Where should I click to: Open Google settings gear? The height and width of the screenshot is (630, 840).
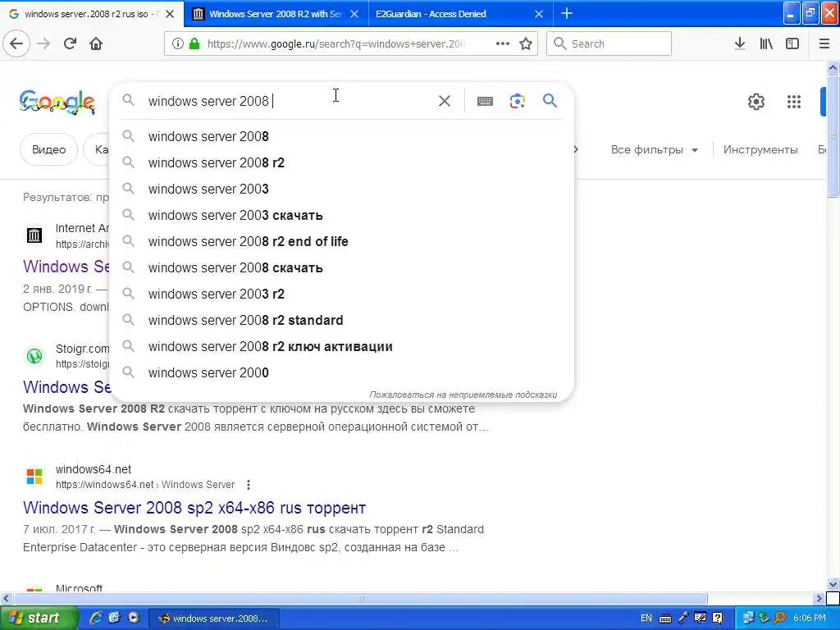pyautogui.click(x=756, y=101)
